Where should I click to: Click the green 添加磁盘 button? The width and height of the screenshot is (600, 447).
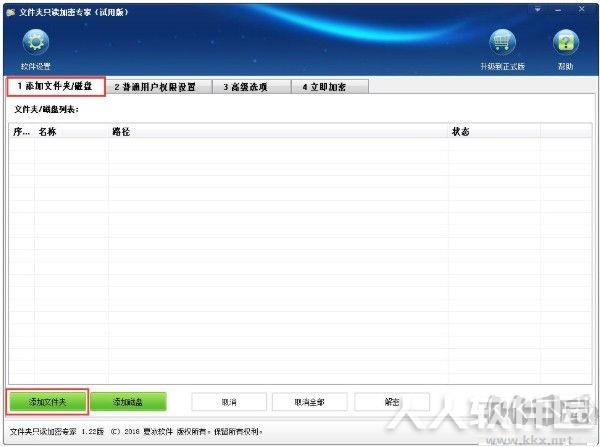[x=128, y=402]
